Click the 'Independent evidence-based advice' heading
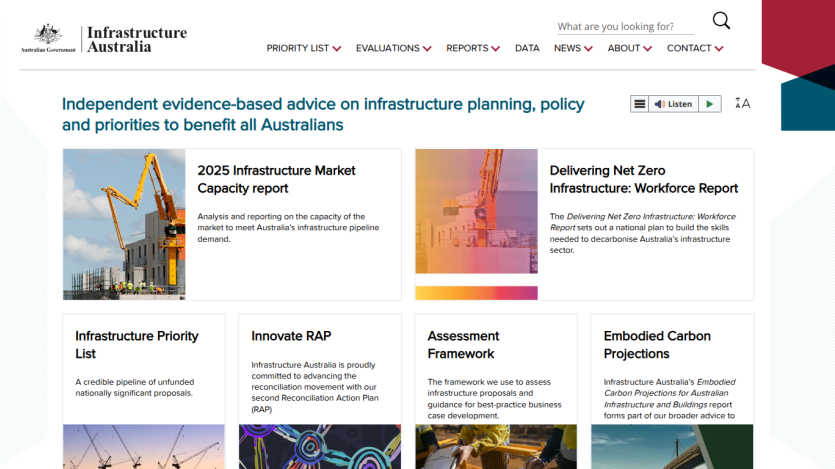 [323, 114]
